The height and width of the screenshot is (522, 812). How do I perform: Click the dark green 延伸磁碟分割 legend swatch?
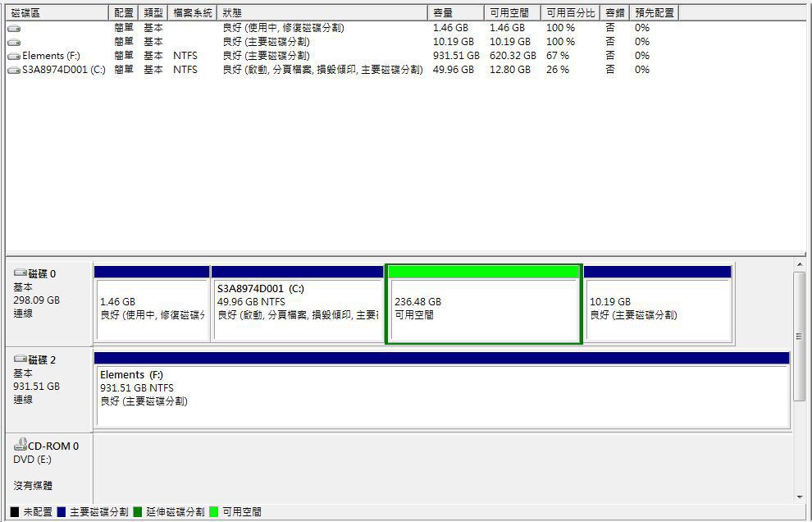coord(138,512)
